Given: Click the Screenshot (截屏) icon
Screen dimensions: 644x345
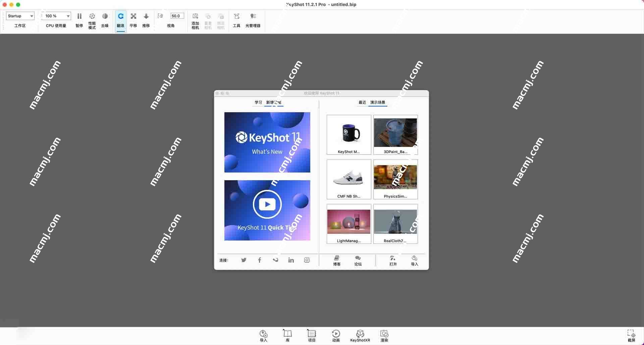Looking at the screenshot, I should [631, 335].
